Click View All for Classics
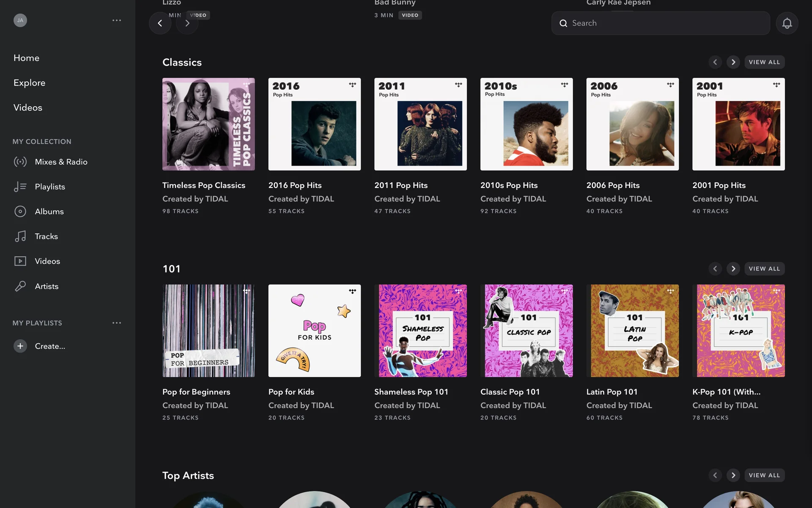812x508 pixels. click(764, 62)
